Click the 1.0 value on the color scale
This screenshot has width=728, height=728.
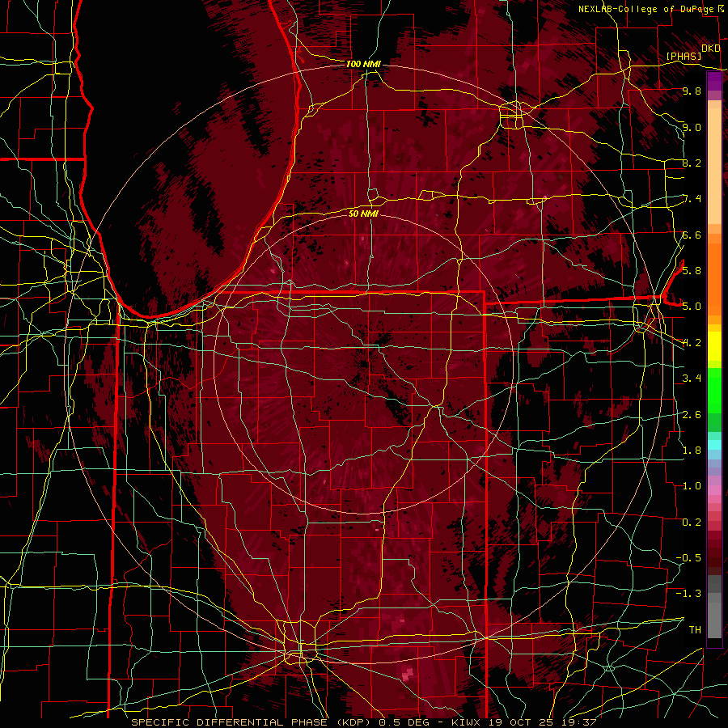click(x=692, y=486)
